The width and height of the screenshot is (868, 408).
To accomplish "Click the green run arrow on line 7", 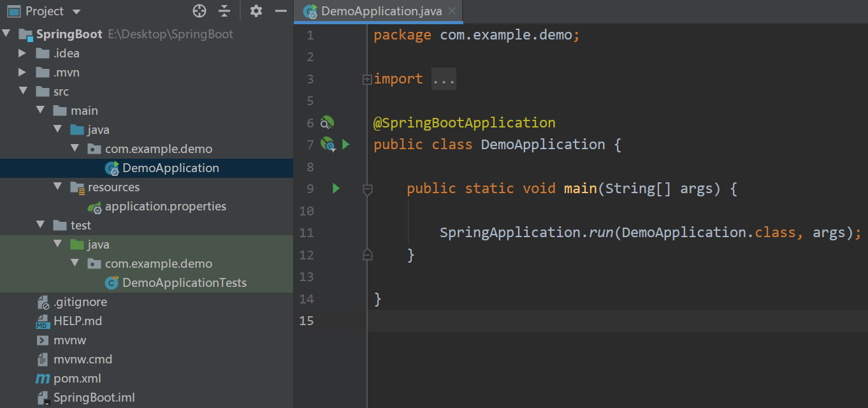I will click(346, 145).
